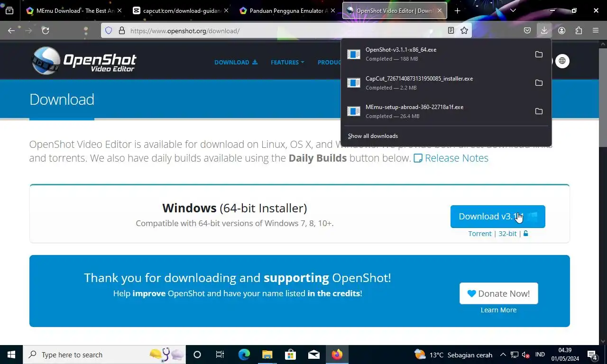The image size is (607, 364).
Task: Open the Release Notes link
Action: click(x=451, y=158)
